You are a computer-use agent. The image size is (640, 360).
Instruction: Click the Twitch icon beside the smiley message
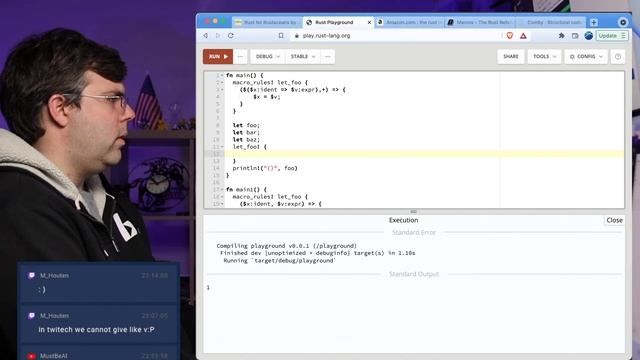[31, 276]
